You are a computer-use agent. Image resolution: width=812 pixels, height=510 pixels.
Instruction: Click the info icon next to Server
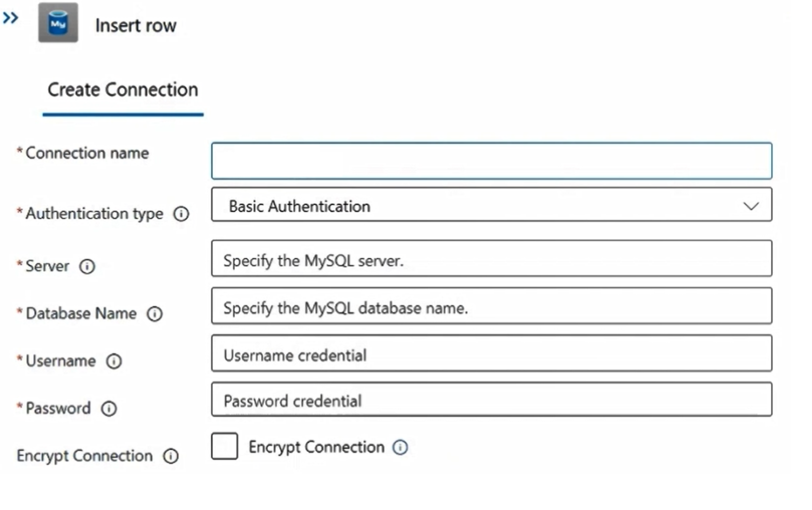pyautogui.click(x=87, y=266)
